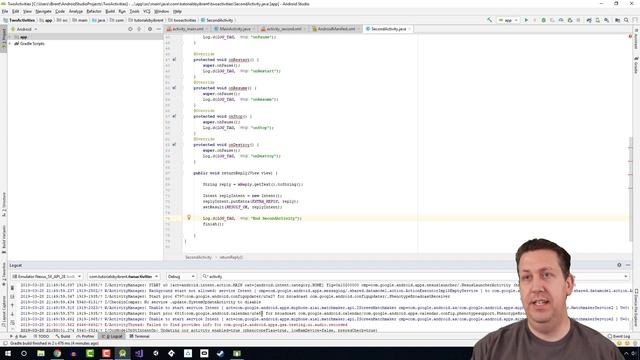640x360 pixels.
Task: Open the Profiler tool window button
Action: click(85, 336)
